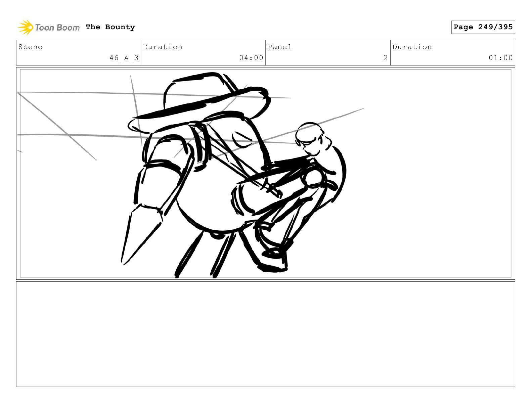The height and width of the screenshot is (411, 532).
Task: Select the scene value '46_A_3'
Action: coord(124,58)
